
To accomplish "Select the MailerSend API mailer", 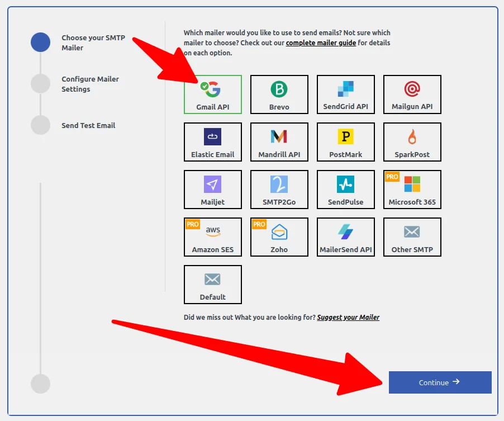I will (x=345, y=237).
